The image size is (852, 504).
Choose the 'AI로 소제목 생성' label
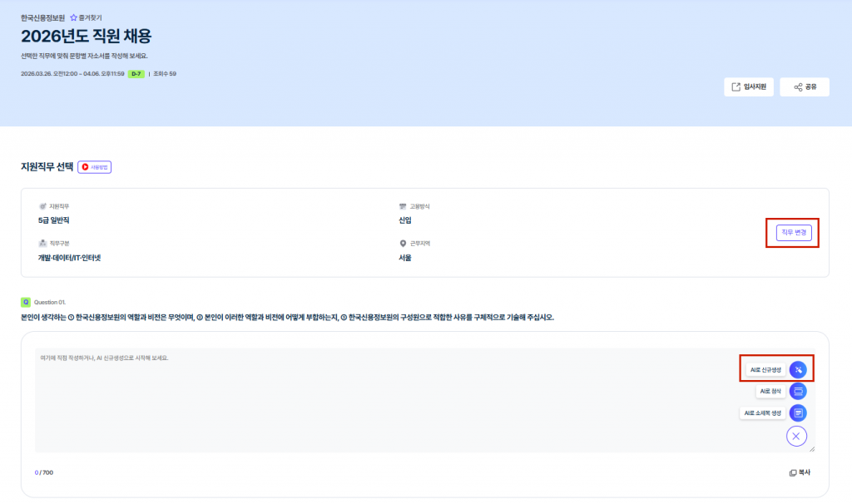[762, 413]
